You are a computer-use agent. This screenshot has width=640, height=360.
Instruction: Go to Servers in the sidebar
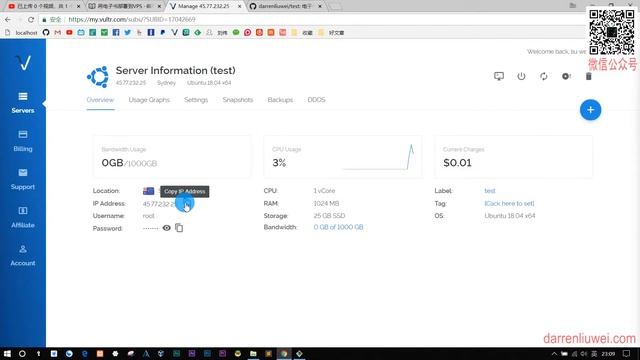pos(23,102)
